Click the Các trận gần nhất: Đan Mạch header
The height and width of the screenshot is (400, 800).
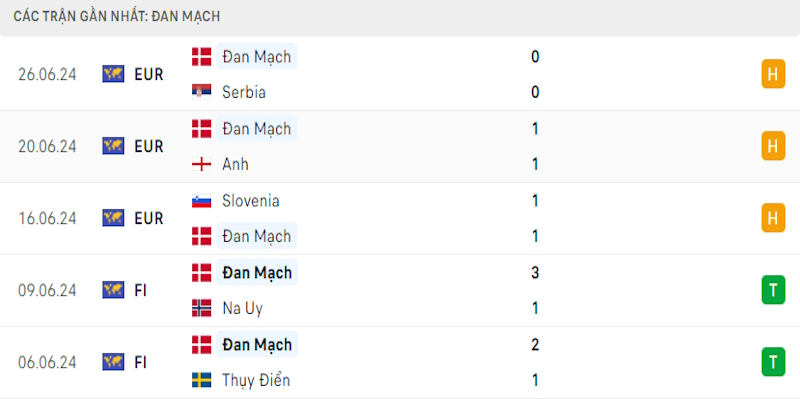point(117,16)
